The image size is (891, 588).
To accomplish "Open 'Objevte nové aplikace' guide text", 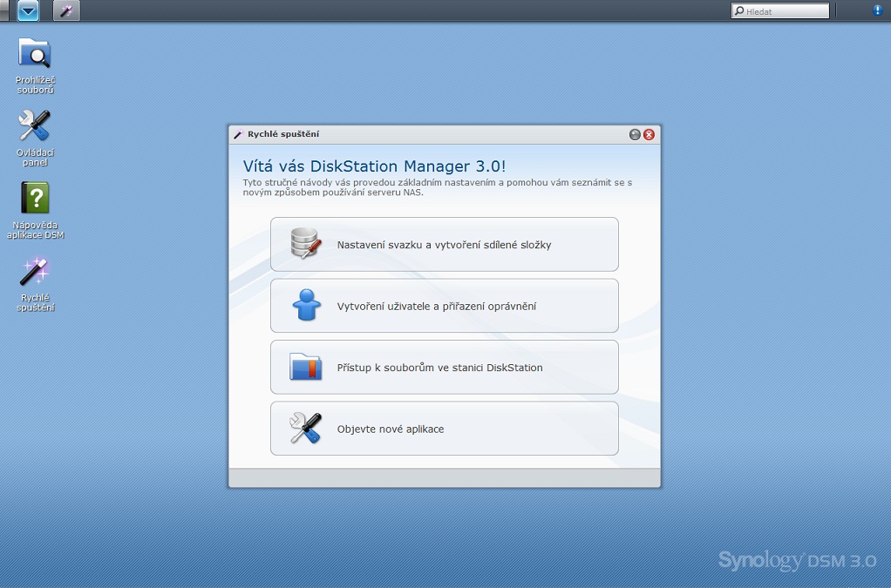I will click(x=391, y=429).
